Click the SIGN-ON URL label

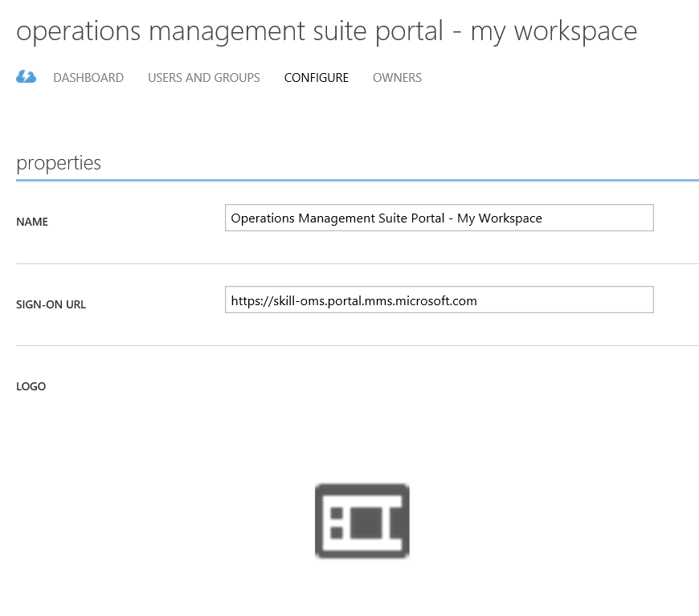[x=51, y=304]
